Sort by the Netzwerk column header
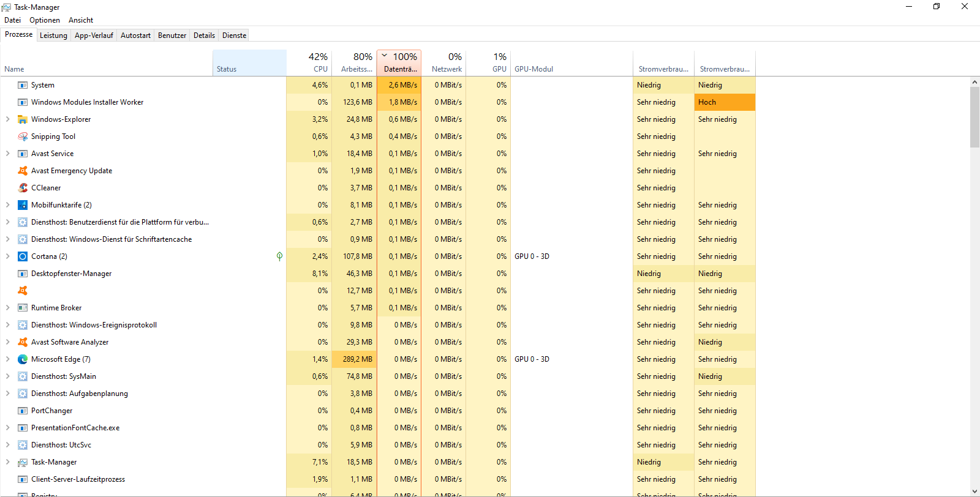980x497 pixels. 444,63
